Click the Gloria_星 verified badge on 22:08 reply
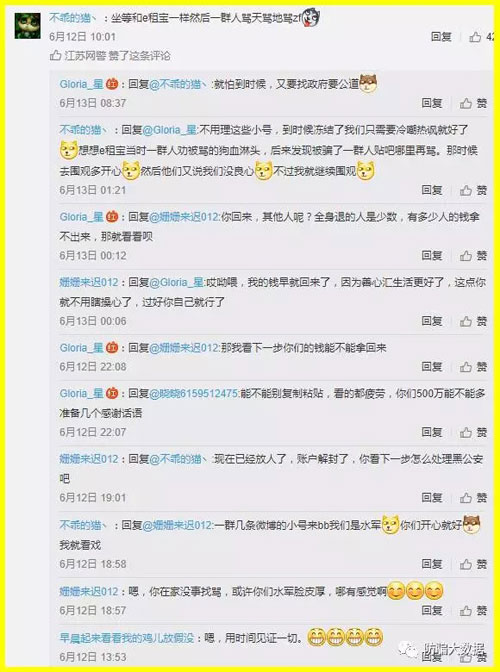The height and width of the screenshot is (672, 500). (x=112, y=348)
